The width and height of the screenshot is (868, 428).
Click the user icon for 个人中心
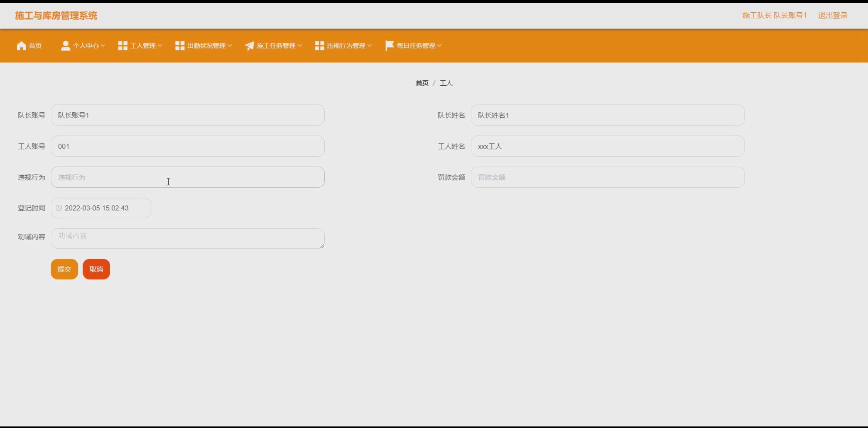tap(65, 46)
